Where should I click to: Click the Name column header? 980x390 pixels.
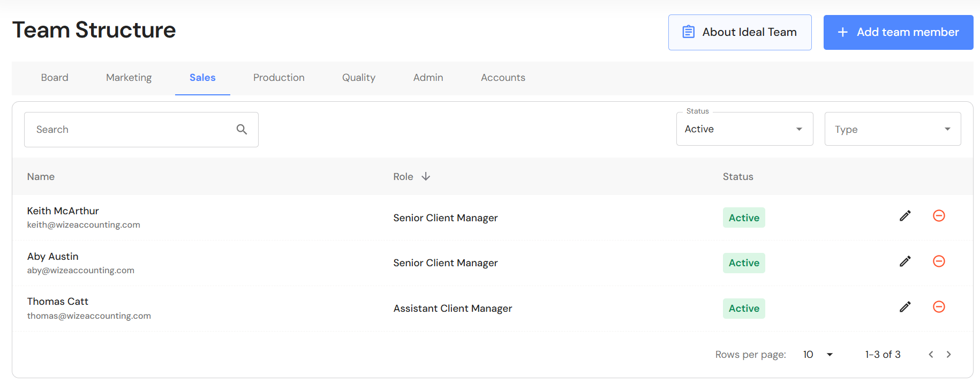[x=41, y=177]
